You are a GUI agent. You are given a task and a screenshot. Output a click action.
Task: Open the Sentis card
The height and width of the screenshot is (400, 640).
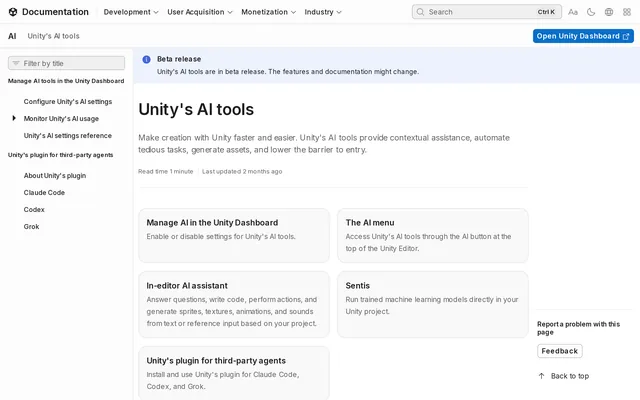433,304
